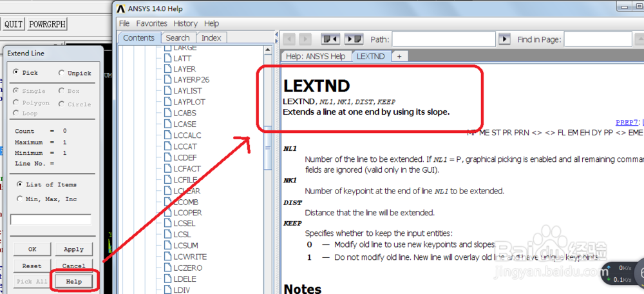Click the LDELE document icon
The image size is (644, 294).
167,279
